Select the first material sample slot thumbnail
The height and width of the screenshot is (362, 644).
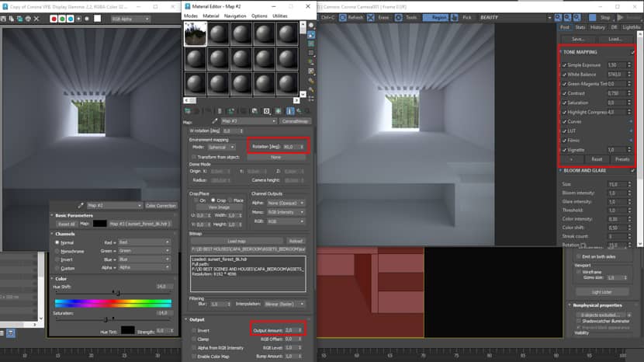coord(196,34)
